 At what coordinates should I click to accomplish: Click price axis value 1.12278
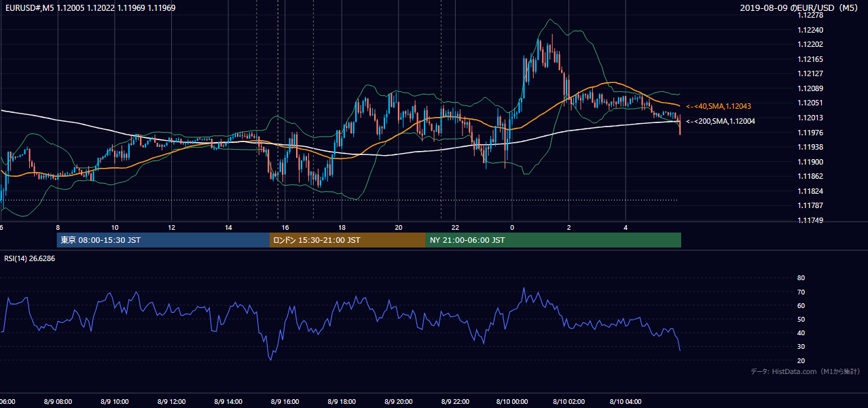[x=811, y=16]
